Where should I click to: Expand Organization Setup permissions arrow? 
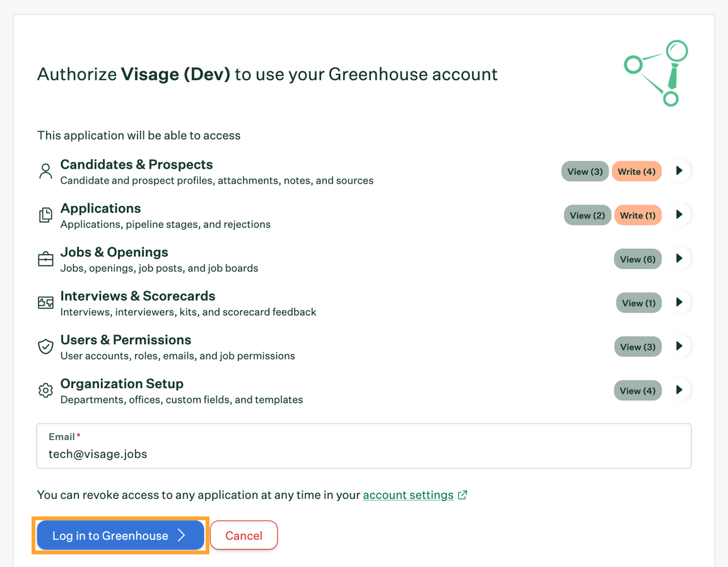679,390
